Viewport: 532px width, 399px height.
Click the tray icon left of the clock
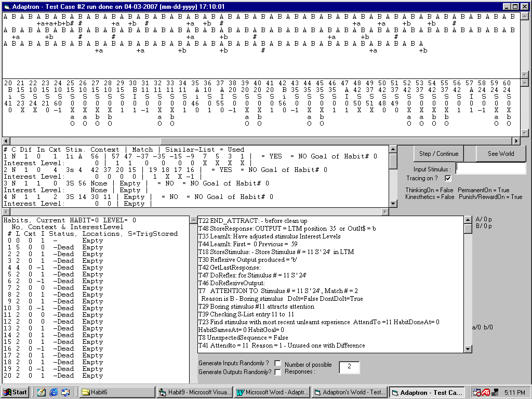coord(495,392)
